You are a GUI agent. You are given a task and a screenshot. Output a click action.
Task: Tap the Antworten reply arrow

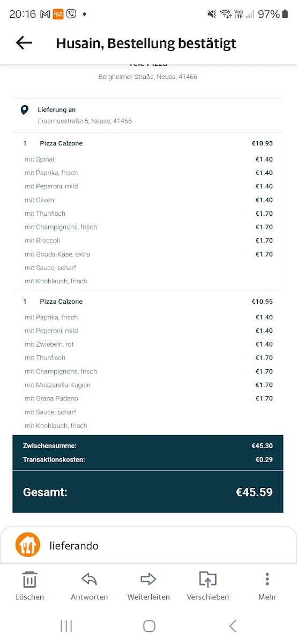(89, 579)
